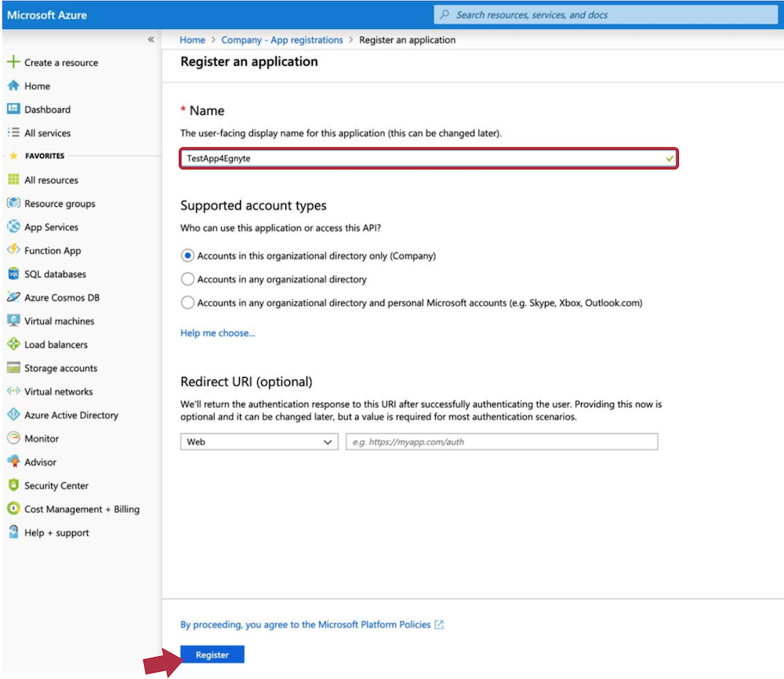Select Accounts in this organizational directory only
The width and height of the screenshot is (784, 679).
coord(187,256)
